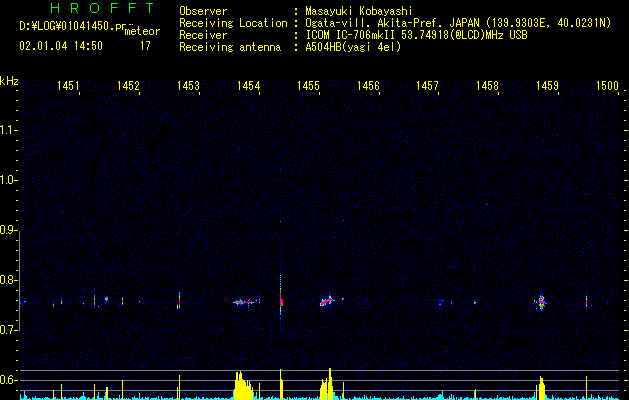The width and height of the screenshot is (629, 400).
Task: Click the 1.1 kHz frequency label
Action: coord(8,130)
